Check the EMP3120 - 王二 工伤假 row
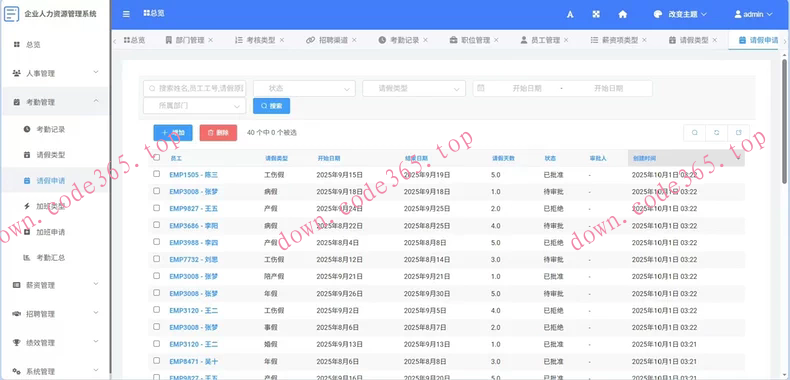This screenshot has width=790, height=380. (157, 309)
